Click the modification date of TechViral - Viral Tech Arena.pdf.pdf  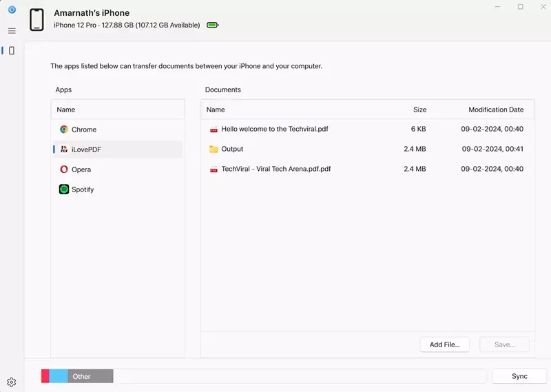[492, 169]
